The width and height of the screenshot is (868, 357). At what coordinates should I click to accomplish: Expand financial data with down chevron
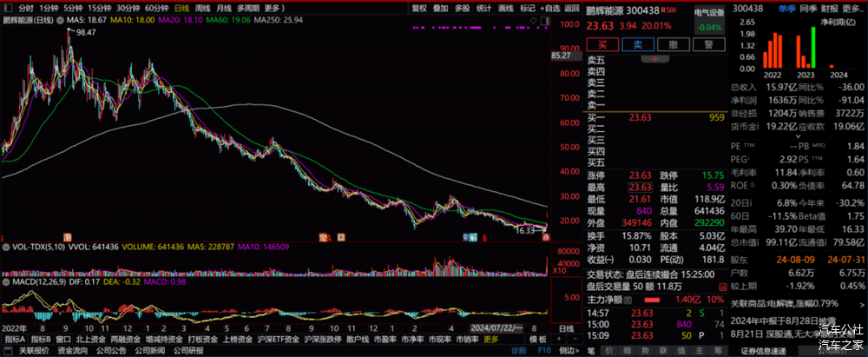click(x=798, y=136)
